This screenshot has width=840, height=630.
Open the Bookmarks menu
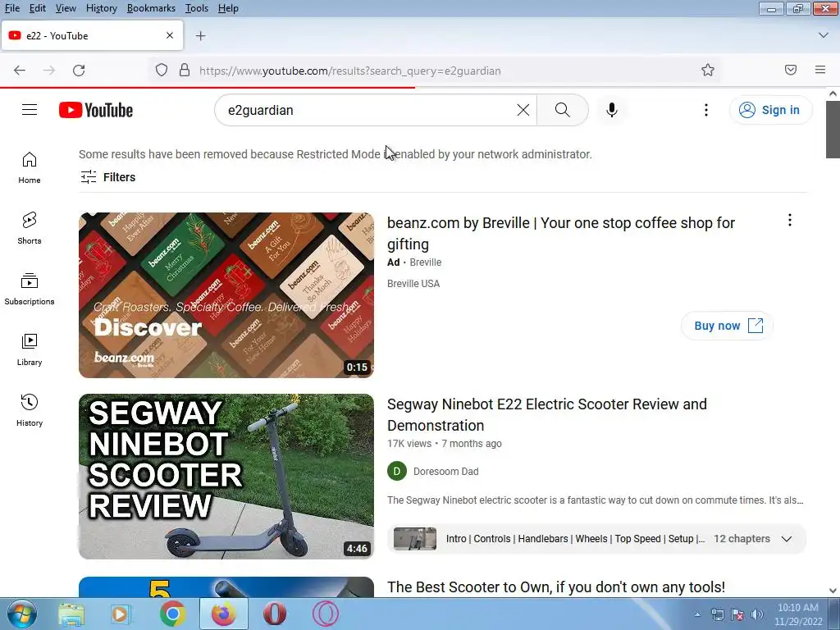[151, 8]
